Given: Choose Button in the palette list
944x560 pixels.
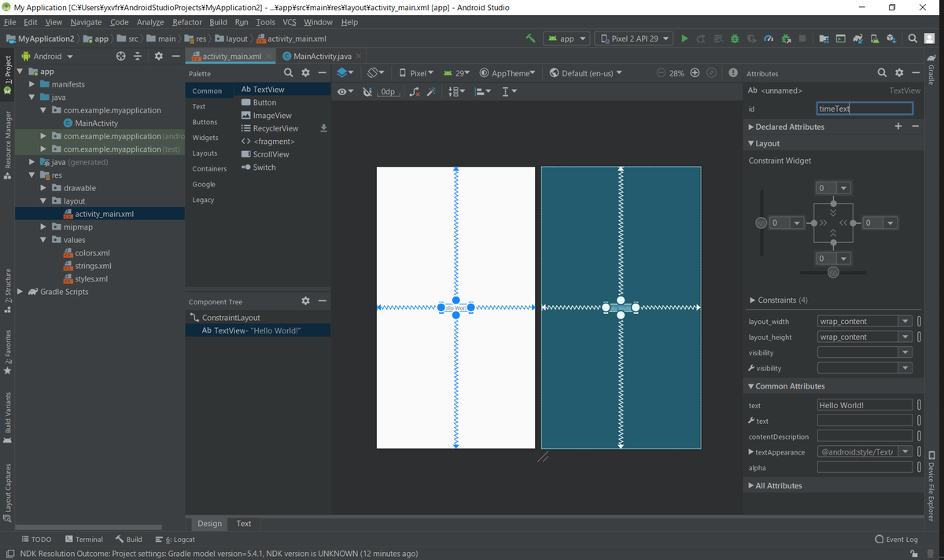Looking at the screenshot, I should tap(264, 102).
